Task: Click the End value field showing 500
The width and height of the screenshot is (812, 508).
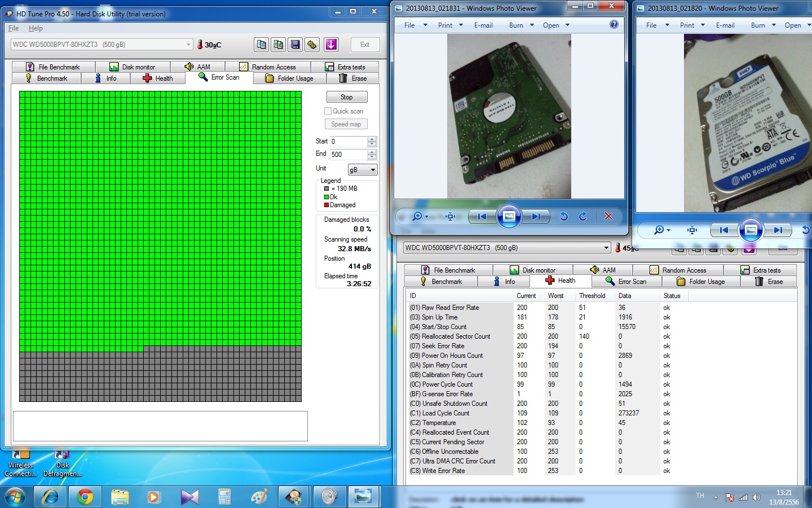Action: [348, 155]
